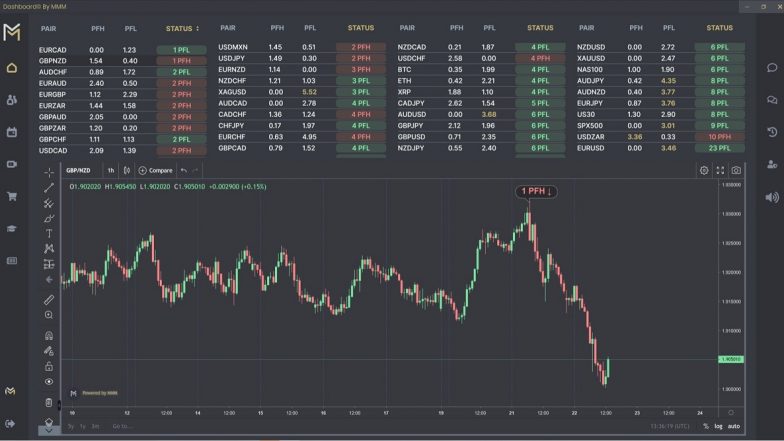
Task: Click the logout arrow icon at sidebar bottom
Action: click(10, 424)
